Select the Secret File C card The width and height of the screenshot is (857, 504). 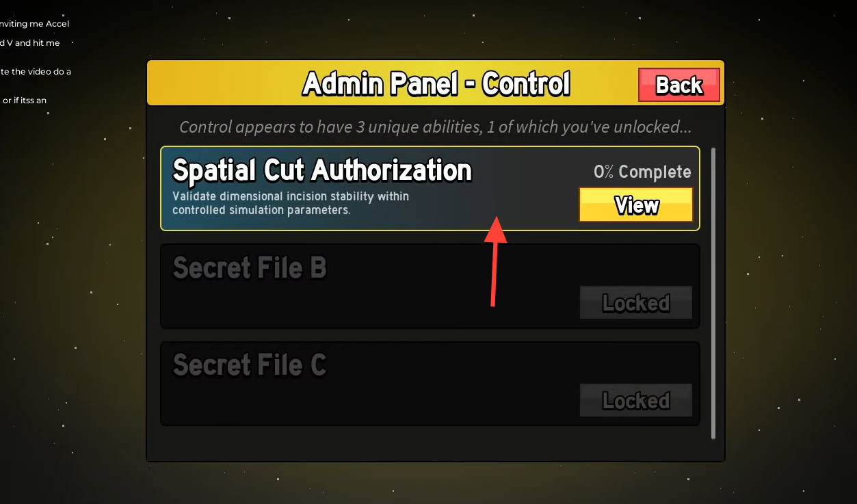tap(430, 384)
